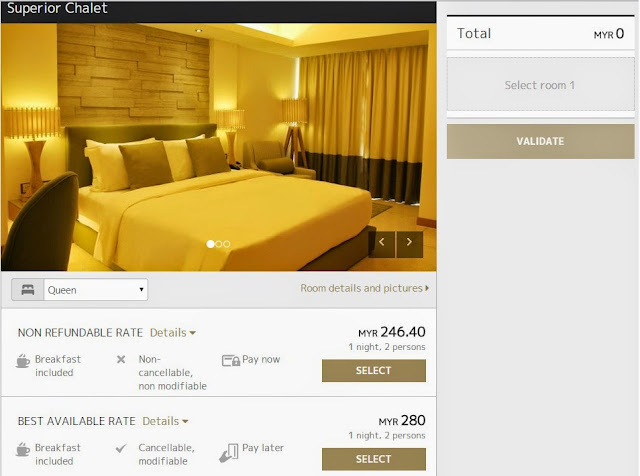Click the Select room 1 placeholder box
640x476 pixels.
click(x=540, y=85)
